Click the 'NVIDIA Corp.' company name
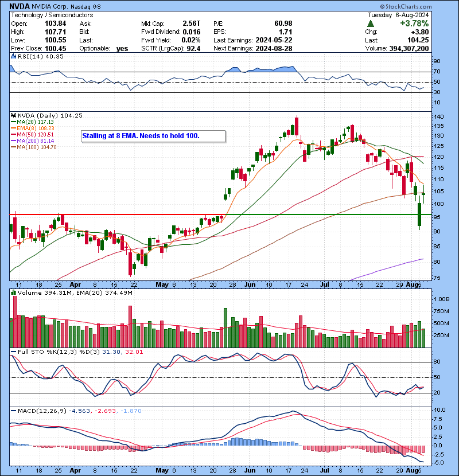Image resolution: width=459 pixels, height=476 pixels. point(50,7)
